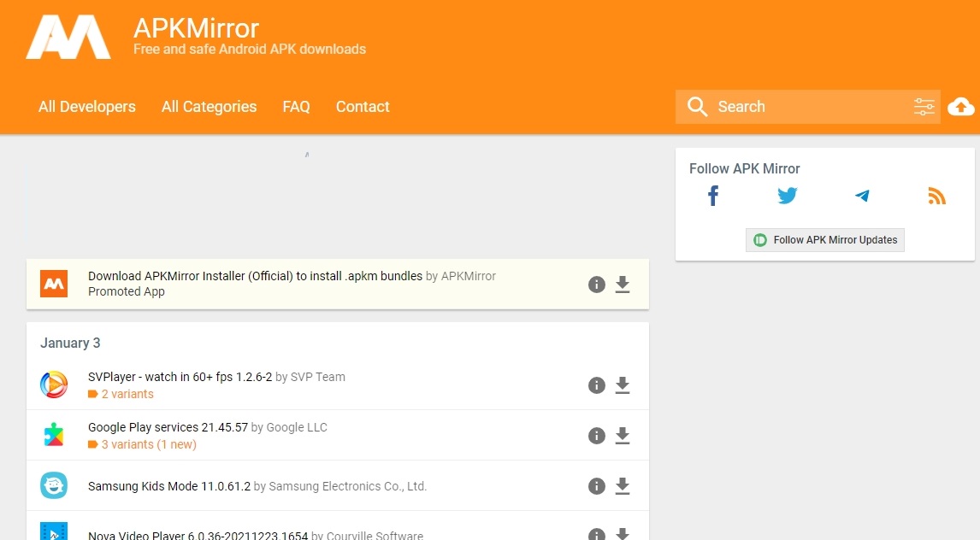The width and height of the screenshot is (980, 540).
Task: Show info for SVPlayer
Action: click(x=597, y=385)
